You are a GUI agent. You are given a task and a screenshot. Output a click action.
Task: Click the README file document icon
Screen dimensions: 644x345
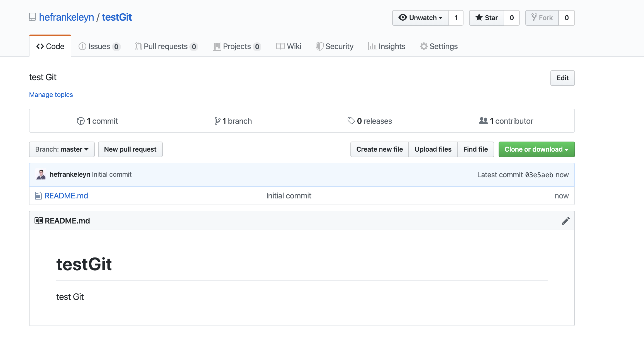[x=39, y=196]
